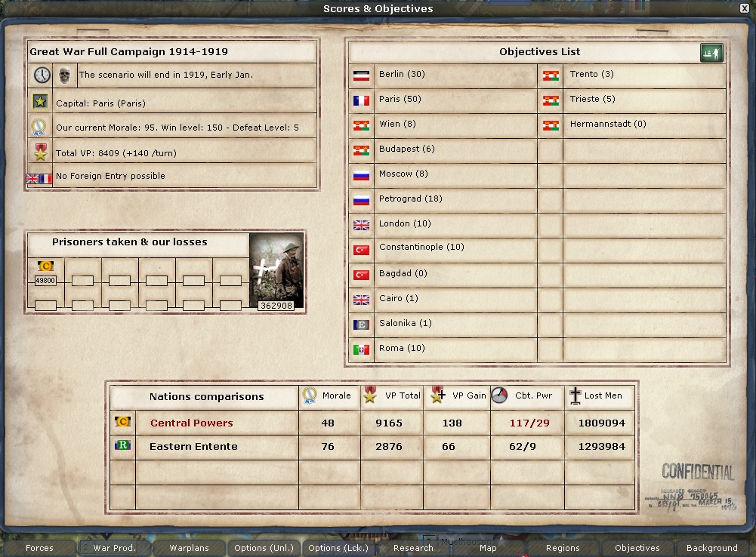Click the Eastern Entente faction emblem
The width and height of the screenshot is (756, 557).
pos(122,445)
